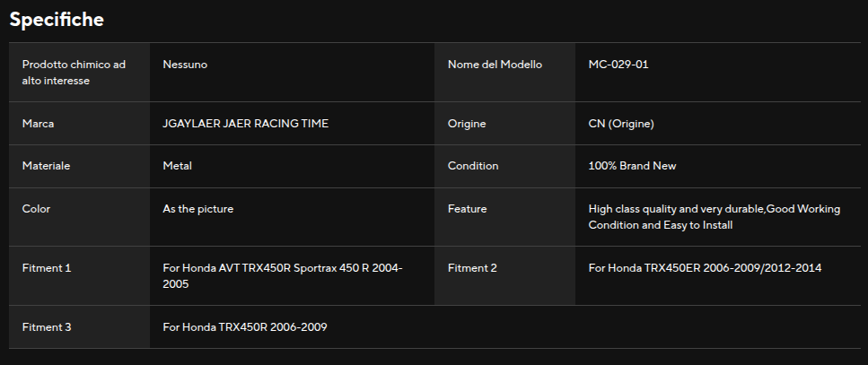Click the 'Materiale' label cell
Screen dimensions: 868x365
47,166
